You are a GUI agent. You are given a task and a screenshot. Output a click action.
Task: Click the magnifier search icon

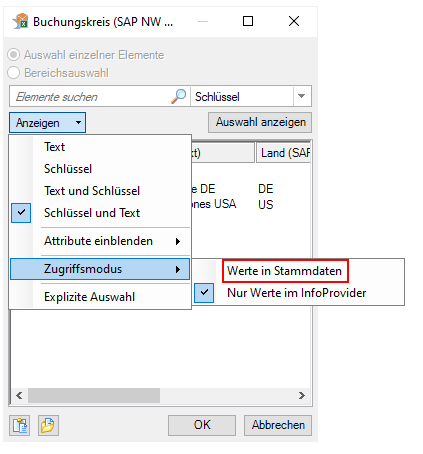click(x=179, y=96)
